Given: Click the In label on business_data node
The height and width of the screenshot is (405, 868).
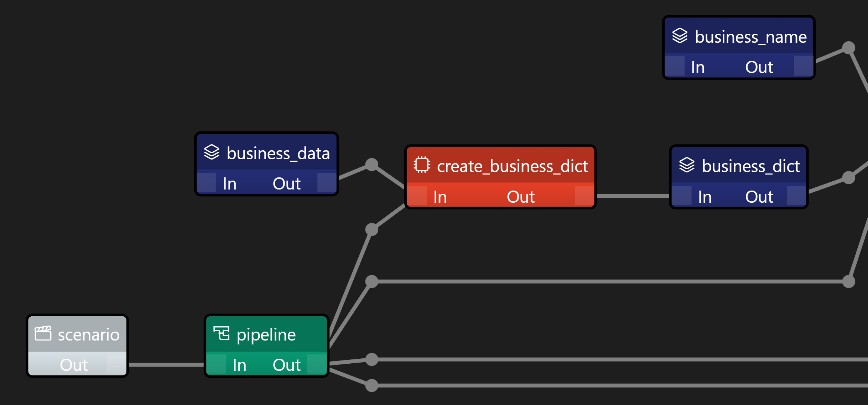Looking at the screenshot, I should 229,183.
